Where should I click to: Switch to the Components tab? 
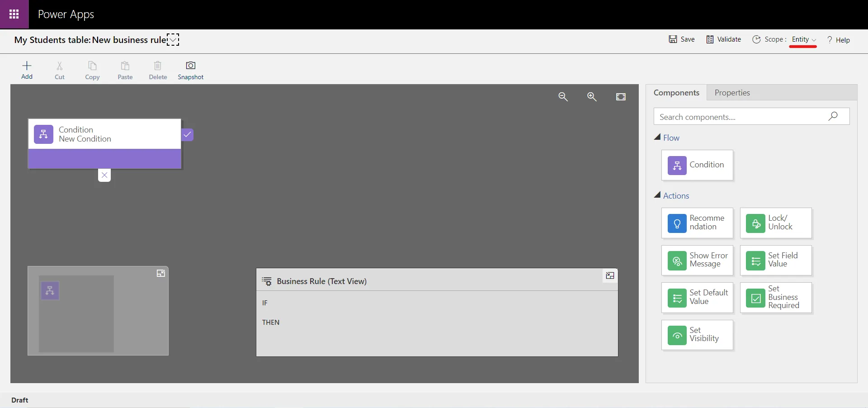pyautogui.click(x=676, y=93)
